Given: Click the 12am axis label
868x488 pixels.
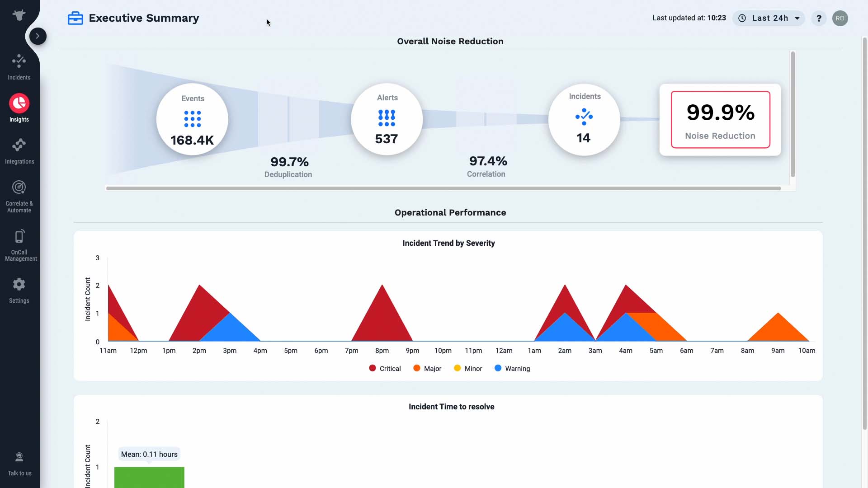Looking at the screenshot, I should 504,351.
